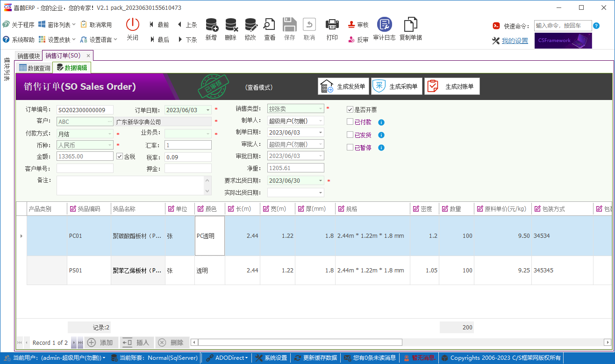Open the 审计日志 (Audit Log) icon

pyautogui.click(x=384, y=28)
